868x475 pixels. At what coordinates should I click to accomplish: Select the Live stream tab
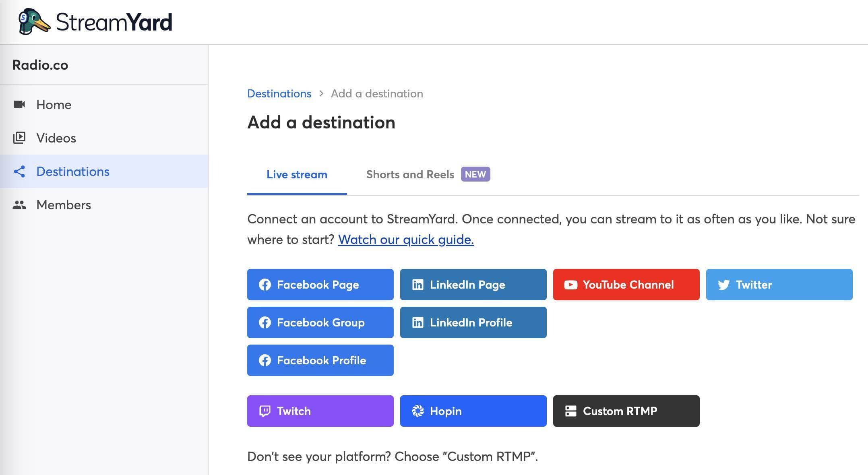(296, 174)
